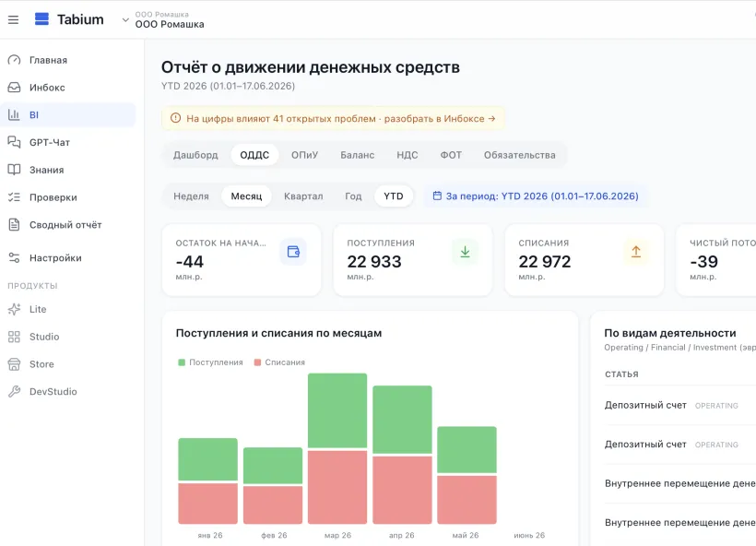Switch to the Дашборд tab

(x=195, y=155)
